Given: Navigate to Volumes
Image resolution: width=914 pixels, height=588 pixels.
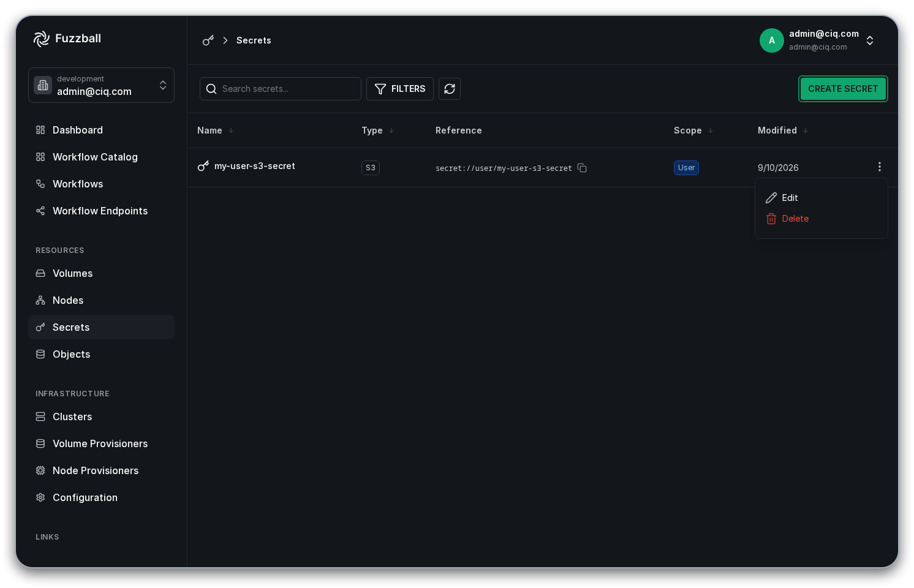Looking at the screenshot, I should (x=101, y=273).
